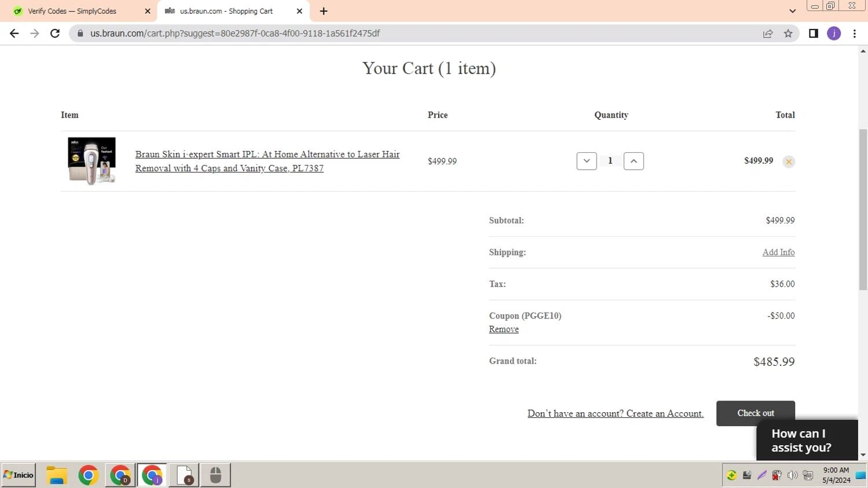The height and width of the screenshot is (488, 868).
Task: Decrease quantity with down chevron
Action: click(587, 161)
